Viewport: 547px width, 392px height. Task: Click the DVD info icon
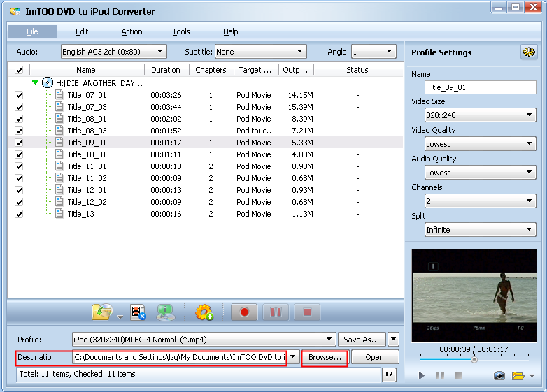click(165, 312)
